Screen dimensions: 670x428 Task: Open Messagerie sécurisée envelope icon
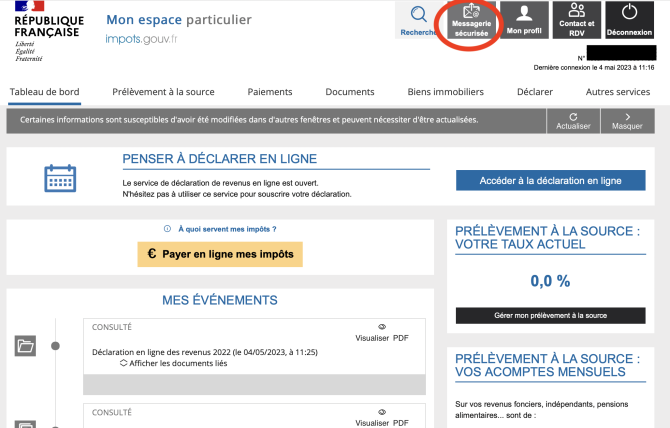coord(471,14)
